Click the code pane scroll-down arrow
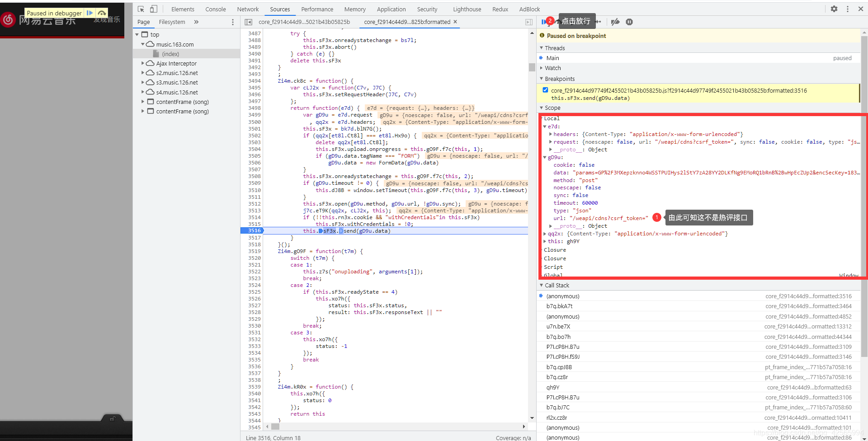Viewport: 868px width, 441px height. tap(532, 418)
